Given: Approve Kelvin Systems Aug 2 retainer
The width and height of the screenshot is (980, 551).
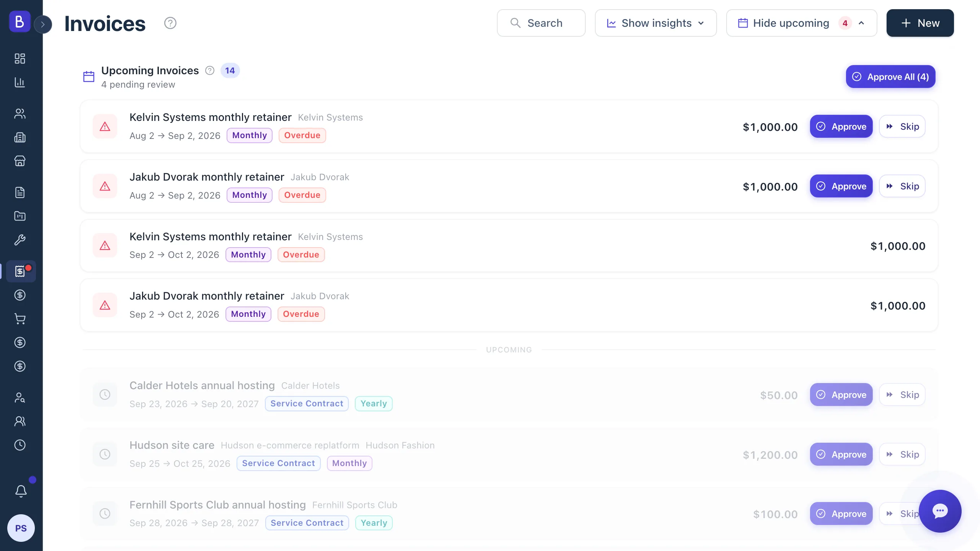Looking at the screenshot, I should (841, 126).
